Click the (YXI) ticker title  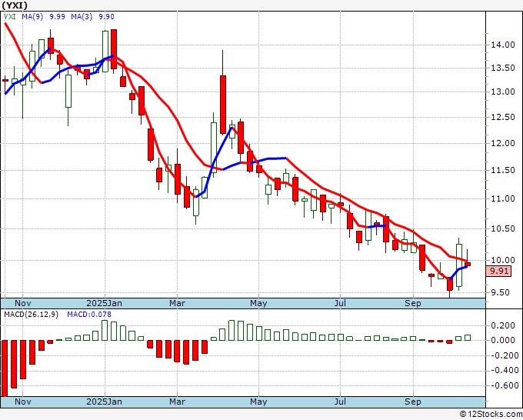coord(15,5)
